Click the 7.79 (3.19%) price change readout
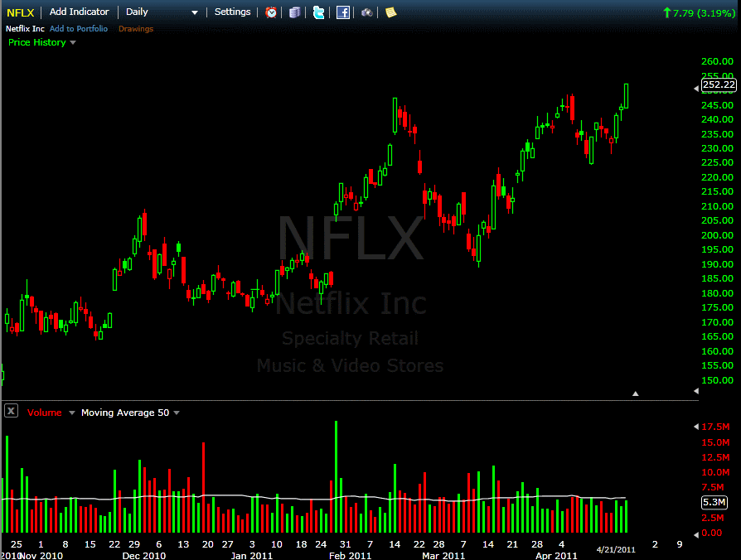741x560 pixels. tap(700, 13)
